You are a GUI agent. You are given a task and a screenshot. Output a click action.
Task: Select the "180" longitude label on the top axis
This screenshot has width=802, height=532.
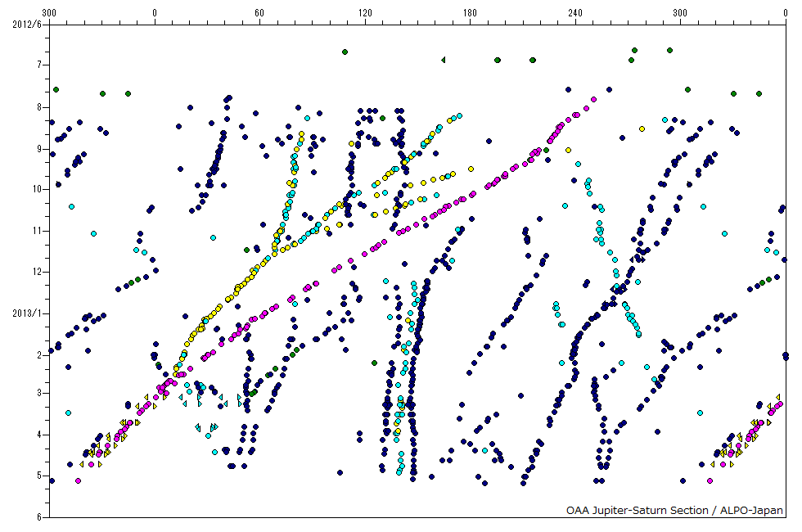(470, 13)
